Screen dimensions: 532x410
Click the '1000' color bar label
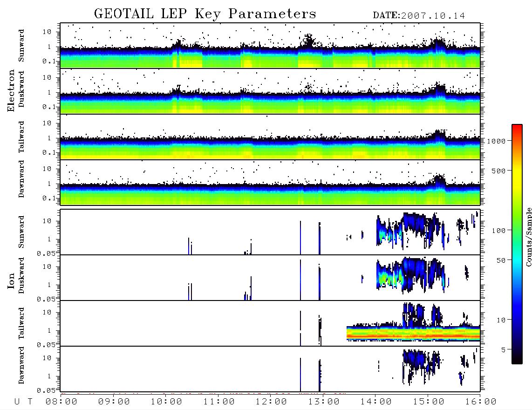[497, 141]
